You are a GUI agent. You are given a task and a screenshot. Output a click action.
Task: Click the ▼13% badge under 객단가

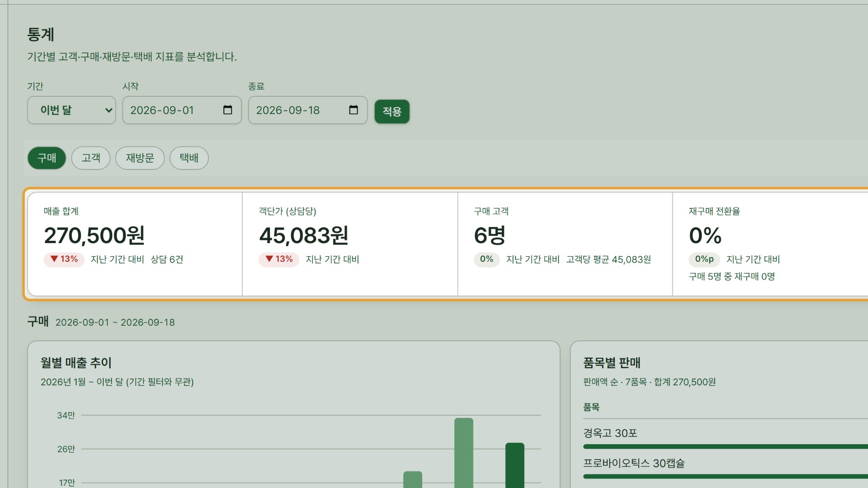pos(279,259)
